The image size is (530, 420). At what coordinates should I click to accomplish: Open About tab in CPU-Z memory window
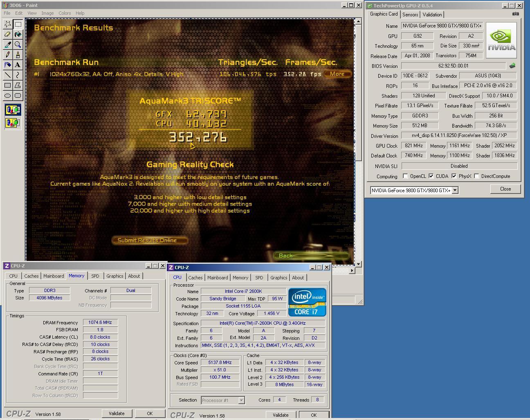(x=134, y=276)
